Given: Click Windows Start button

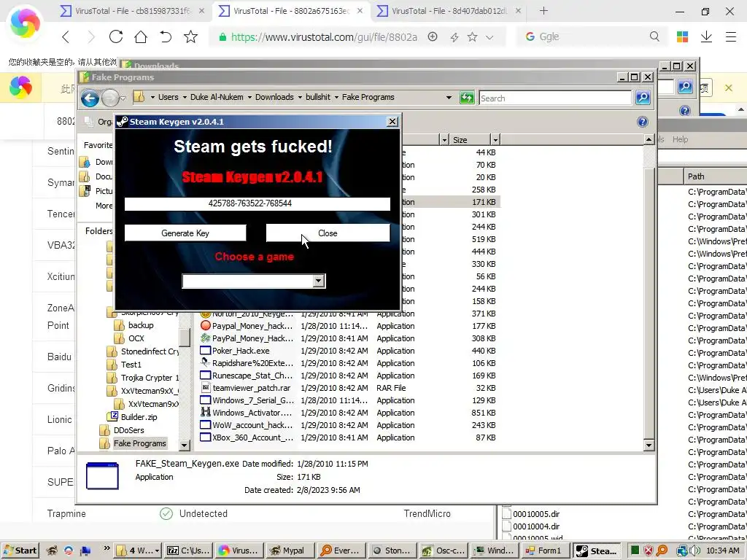Looking at the screenshot, I should coord(20,551).
